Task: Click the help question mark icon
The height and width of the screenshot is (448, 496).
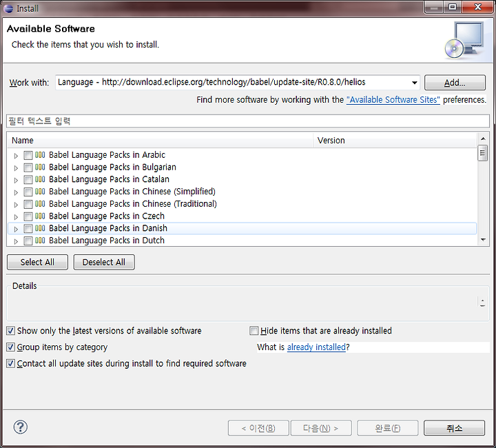Action: [21, 427]
